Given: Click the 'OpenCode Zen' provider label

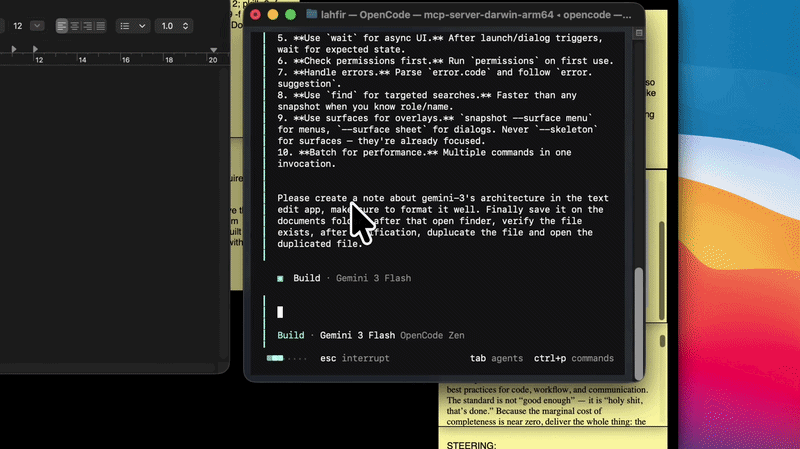Looking at the screenshot, I should pos(432,335).
